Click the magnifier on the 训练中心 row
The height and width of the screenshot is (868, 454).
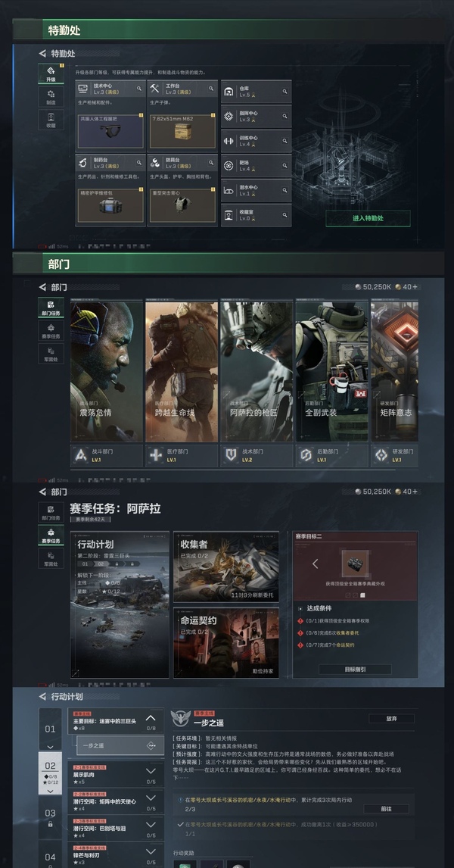(x=285, y=141)
